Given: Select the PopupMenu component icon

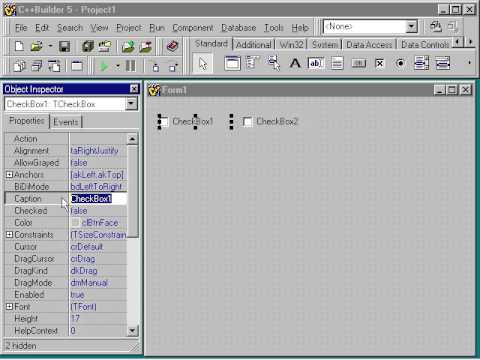Looking at the screenshot, I should pos(274,63).
